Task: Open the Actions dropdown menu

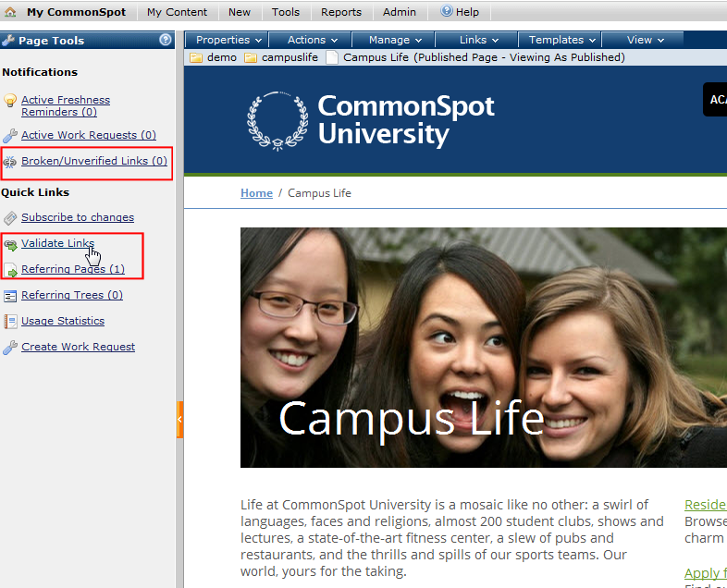Action: 311,41
